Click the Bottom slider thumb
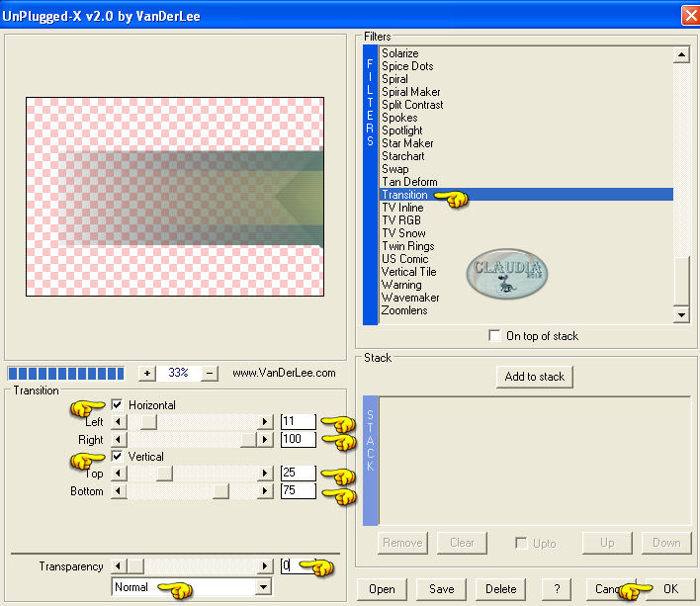700x606 pixels. (221, 491)
